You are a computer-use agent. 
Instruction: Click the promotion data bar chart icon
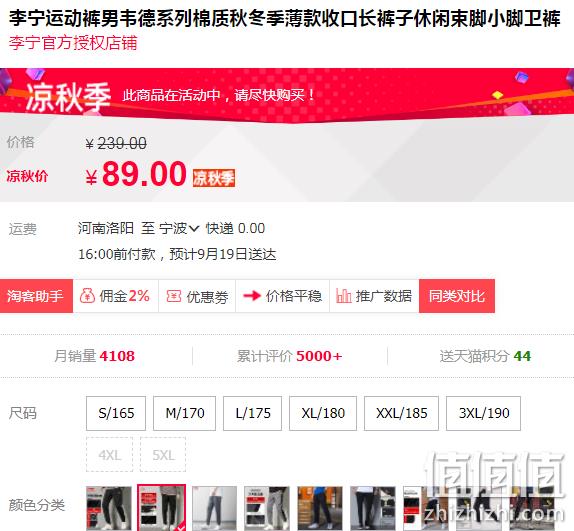pyautogui.click(x=343, y=296)
